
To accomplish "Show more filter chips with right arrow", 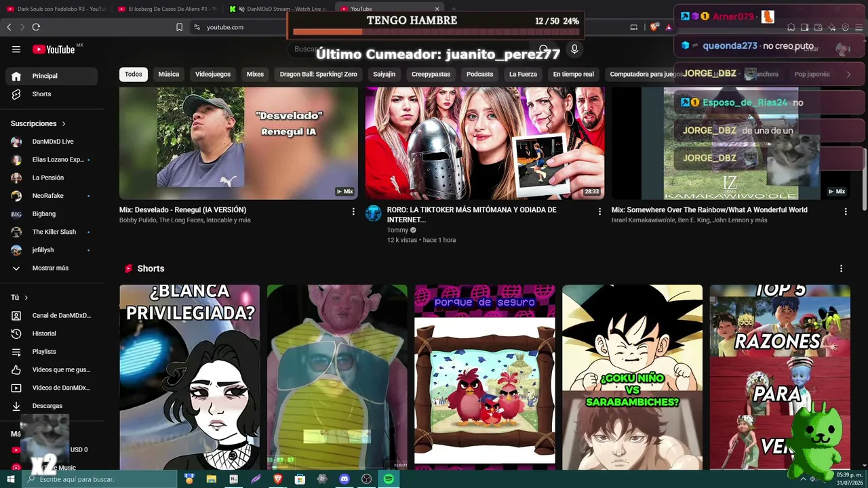I will click(848, 75).
